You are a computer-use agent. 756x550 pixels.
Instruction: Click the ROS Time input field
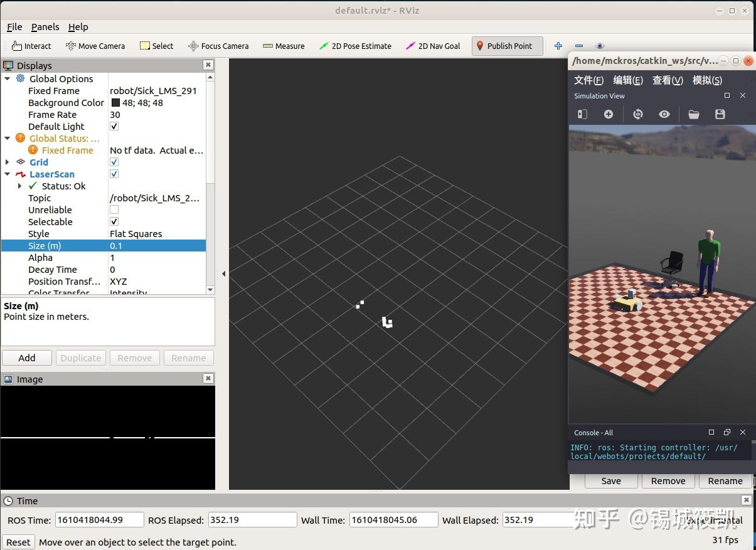click(x=98, y=520)
